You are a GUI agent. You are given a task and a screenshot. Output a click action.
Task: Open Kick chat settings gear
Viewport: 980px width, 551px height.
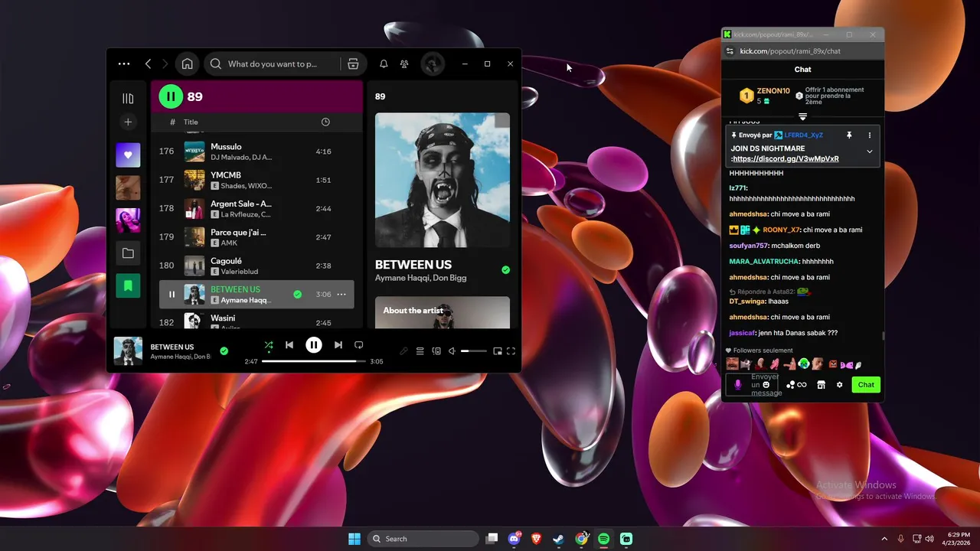click(839, 385)
